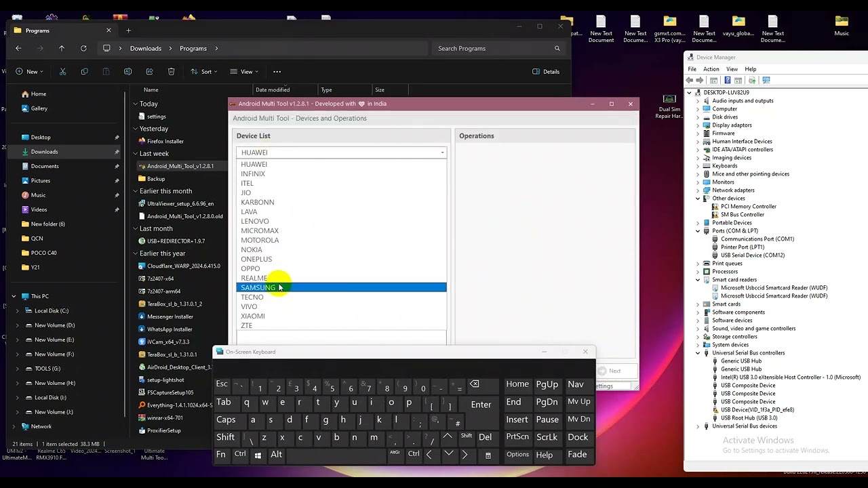Select POCO C40 folder in the sidebar

[x=44, y=253]
